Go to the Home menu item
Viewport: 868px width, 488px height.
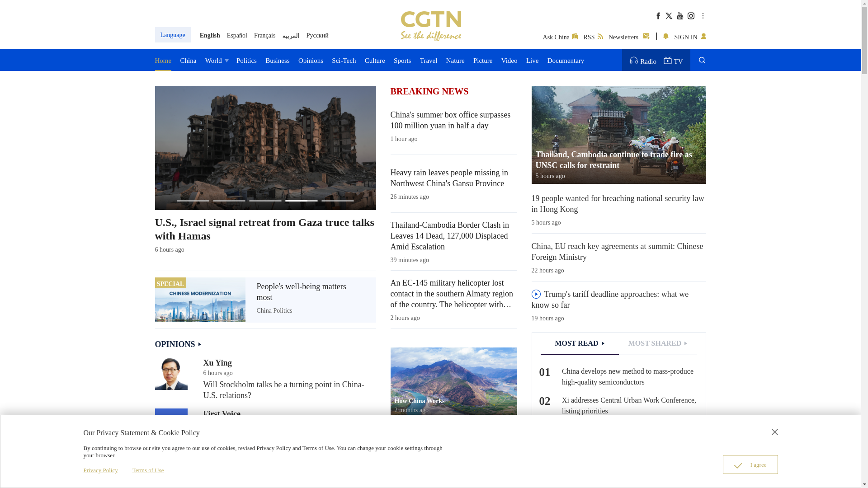coord(163,61)
